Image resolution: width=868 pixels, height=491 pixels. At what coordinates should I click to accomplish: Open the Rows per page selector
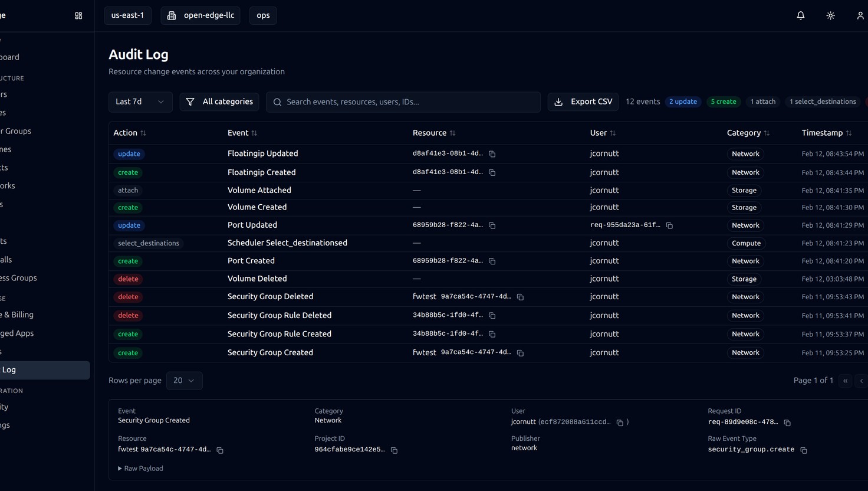point(184,381)
